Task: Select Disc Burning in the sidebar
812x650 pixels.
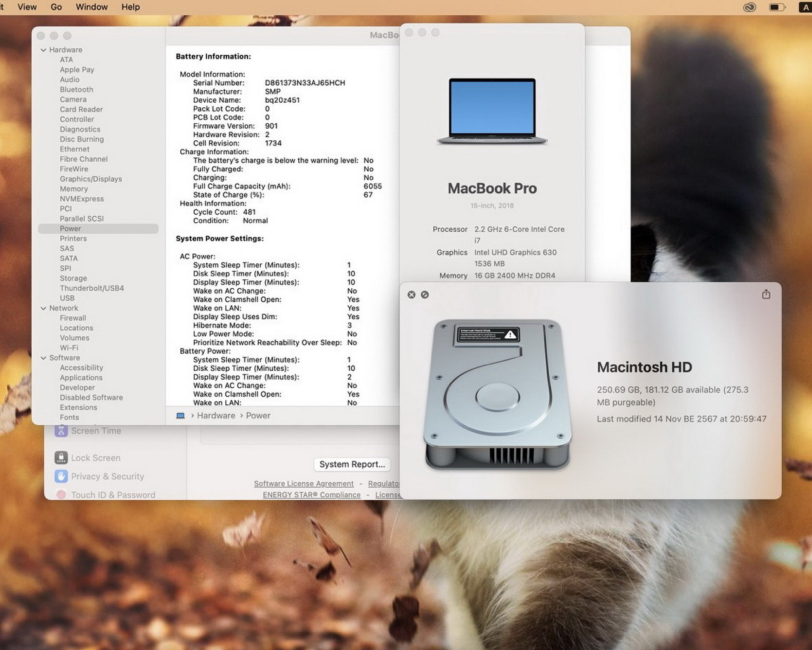Action: pyautogui.click(x=82, y=140)
